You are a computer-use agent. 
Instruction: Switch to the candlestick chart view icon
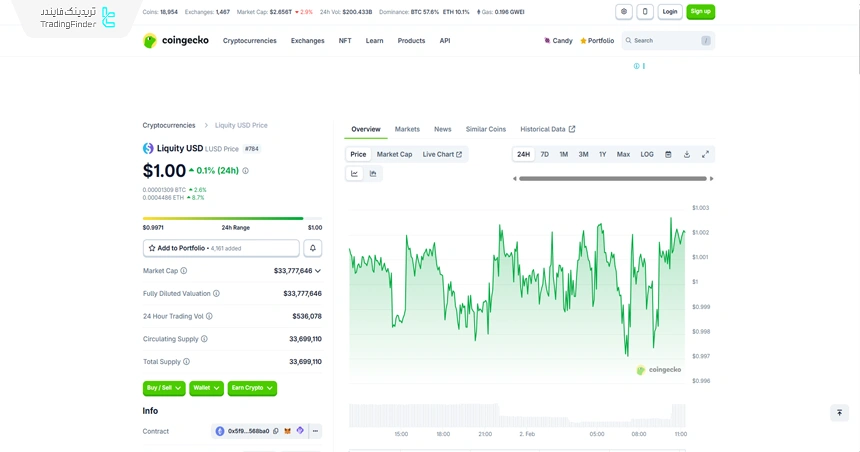[x=373, y=173]
